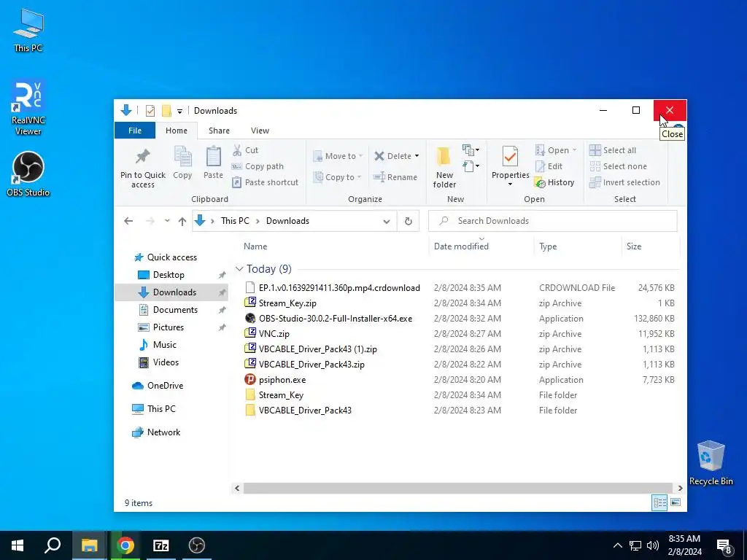Click Select all in ribbon

[x=613, y=150]
